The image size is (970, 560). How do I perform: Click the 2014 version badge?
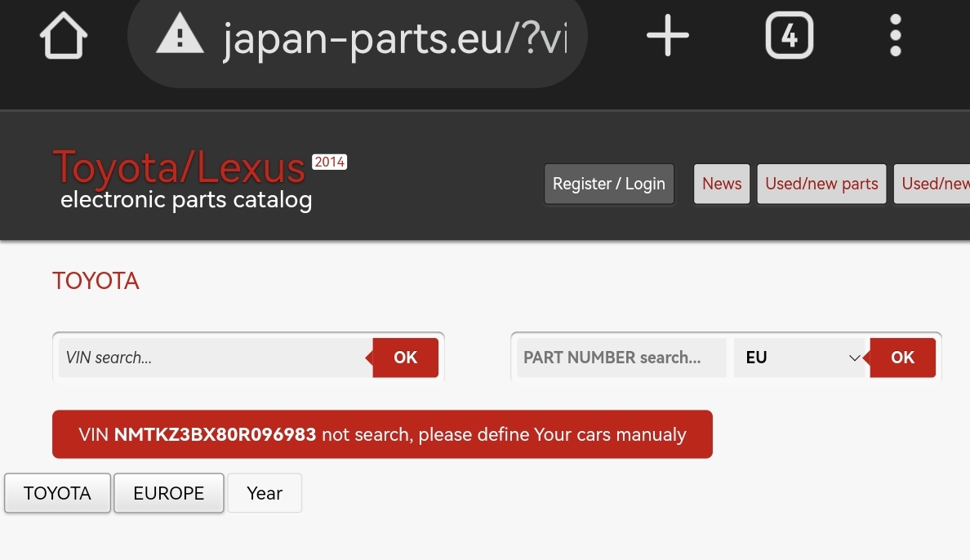pos(329,162)
